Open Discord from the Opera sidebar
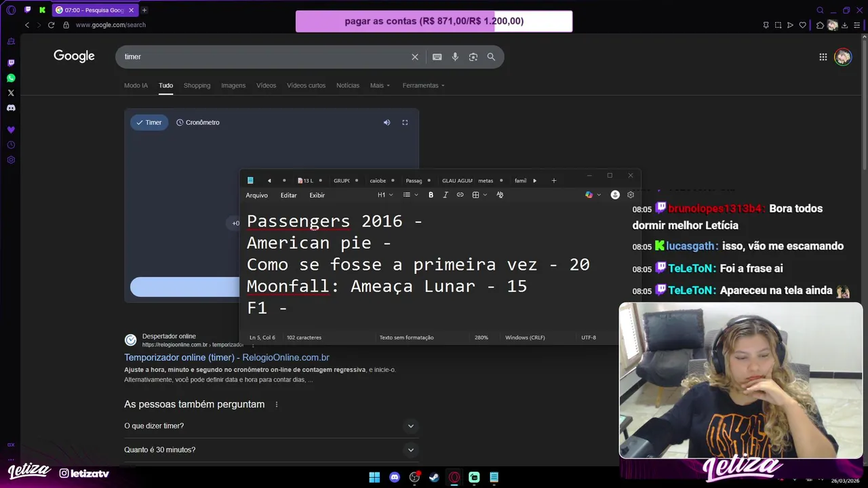This screenshot has height=488, width=868. click(x=11, y=108)
